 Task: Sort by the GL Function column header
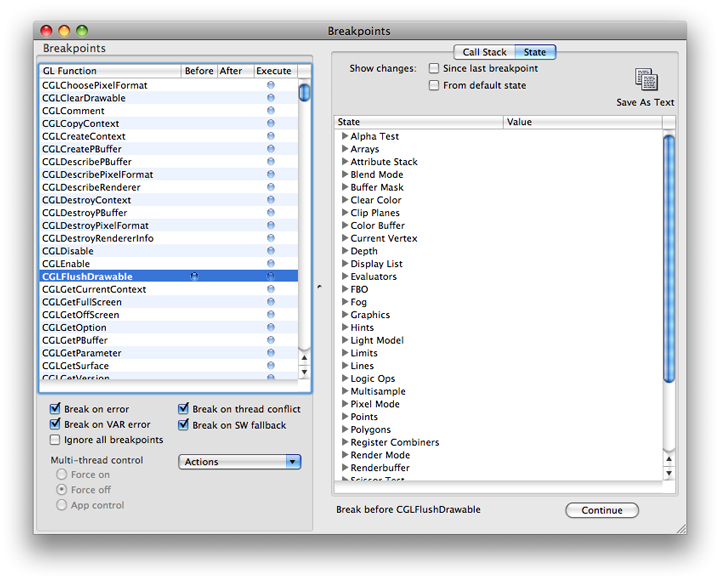(x=110, y=71)
